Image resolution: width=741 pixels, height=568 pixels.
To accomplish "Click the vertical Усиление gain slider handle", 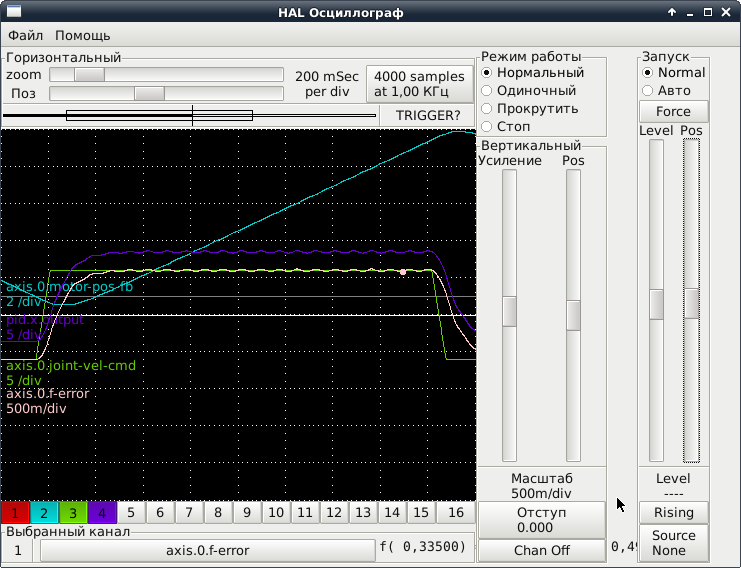I will click(x=509, y=311).
